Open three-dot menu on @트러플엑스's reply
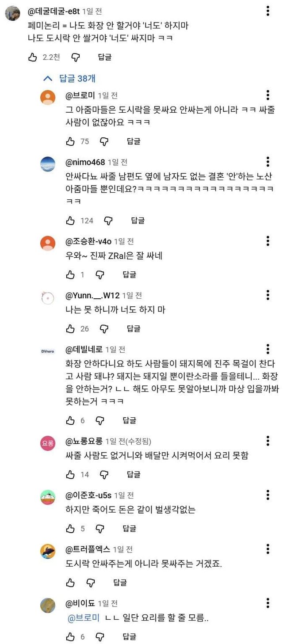Screen dimensions: 283x644 click(x=268, y=549)
